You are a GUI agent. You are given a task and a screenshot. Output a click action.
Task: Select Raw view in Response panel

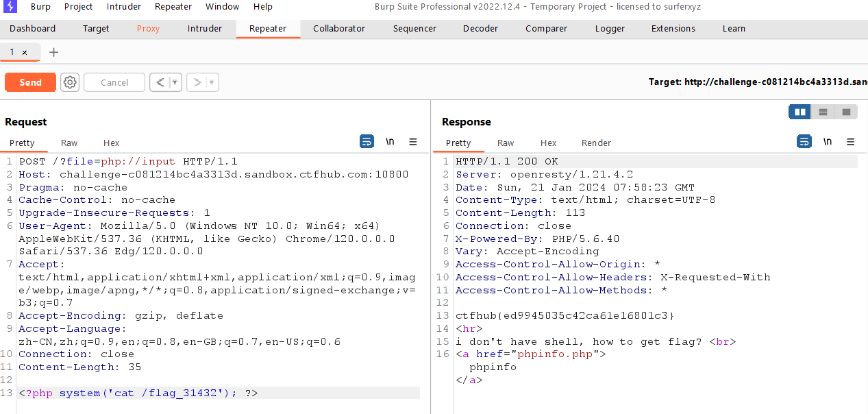[506, 143]
